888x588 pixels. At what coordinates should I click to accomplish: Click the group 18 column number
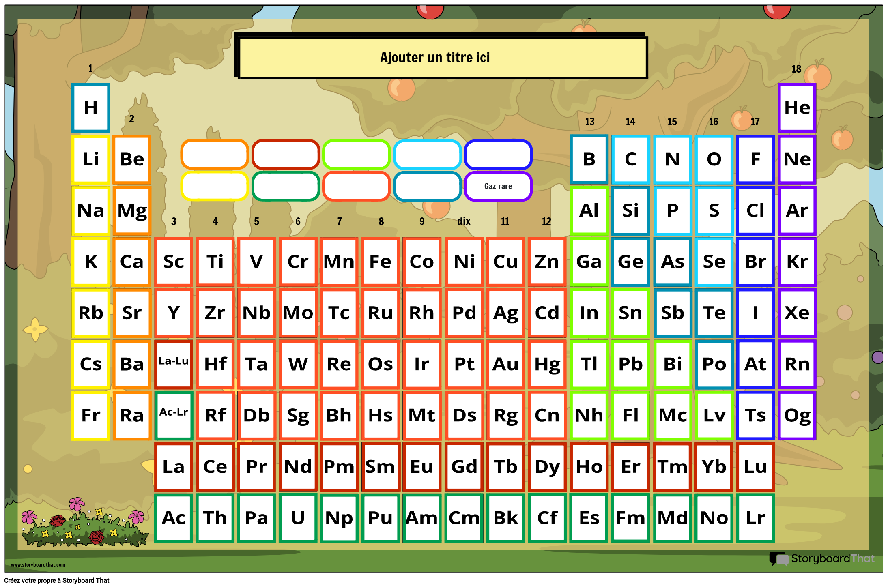[x=796, y=69]
